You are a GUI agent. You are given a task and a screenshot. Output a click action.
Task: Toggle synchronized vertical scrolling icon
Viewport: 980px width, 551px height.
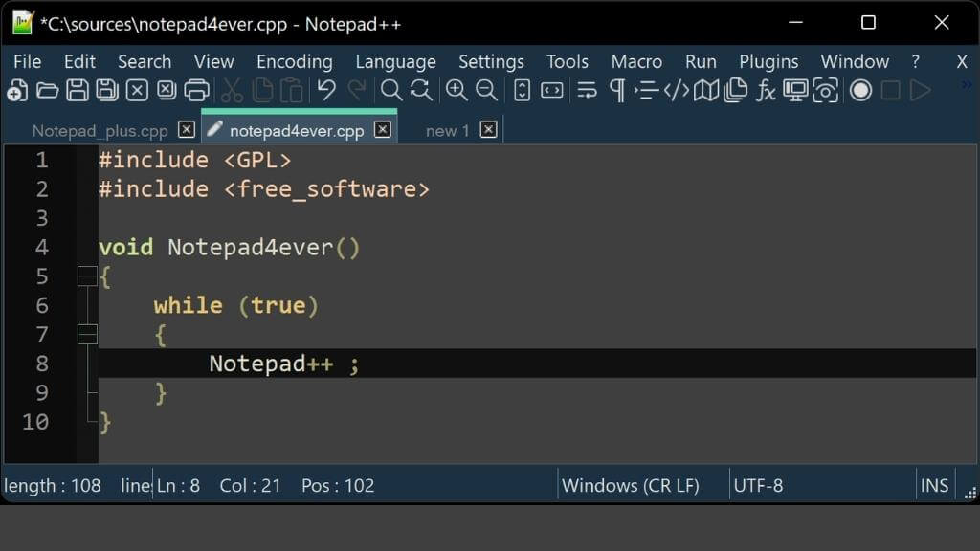click(x=522, y=91)
